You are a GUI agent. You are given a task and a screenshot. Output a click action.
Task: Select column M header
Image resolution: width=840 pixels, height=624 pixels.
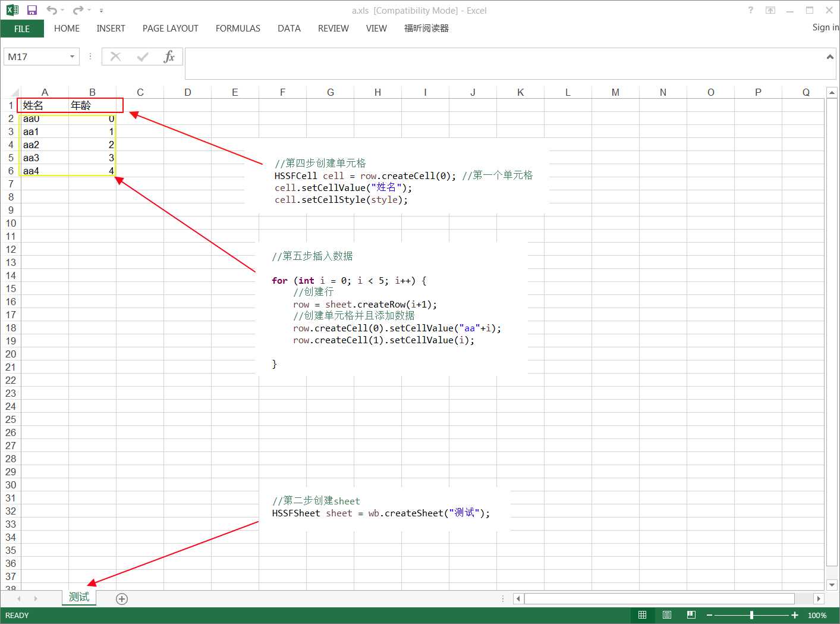click(615, 92)
